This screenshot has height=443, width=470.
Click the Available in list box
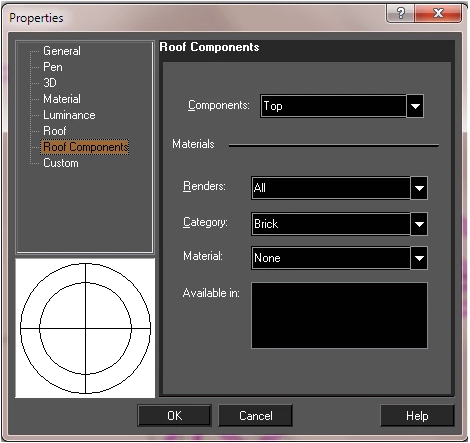coord(339,316)
